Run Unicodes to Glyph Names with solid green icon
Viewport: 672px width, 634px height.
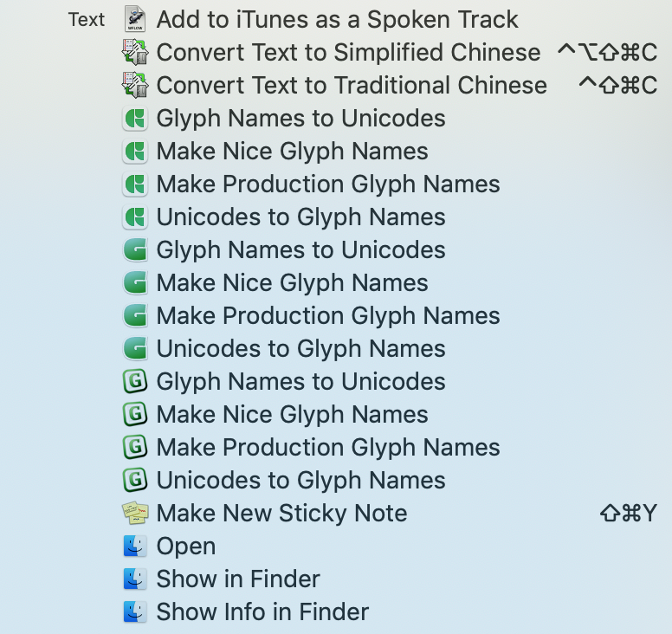coord(300,348)
